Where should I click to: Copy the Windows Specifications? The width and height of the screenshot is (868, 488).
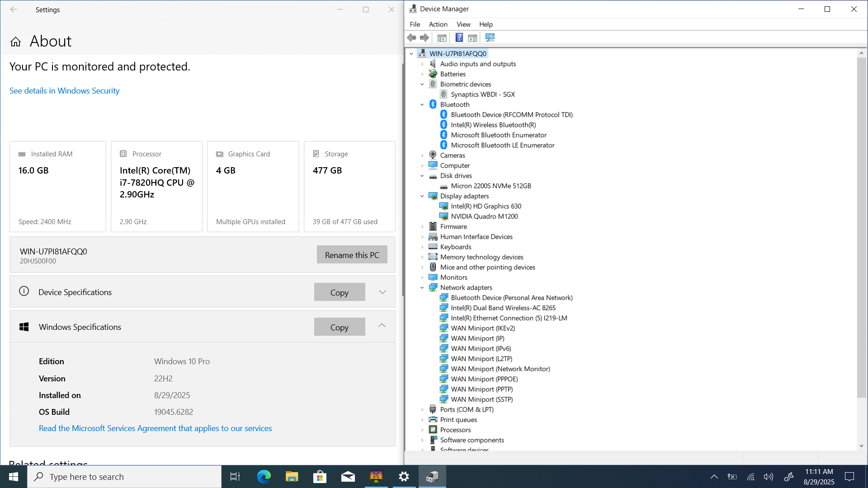(x=340, y=327)
